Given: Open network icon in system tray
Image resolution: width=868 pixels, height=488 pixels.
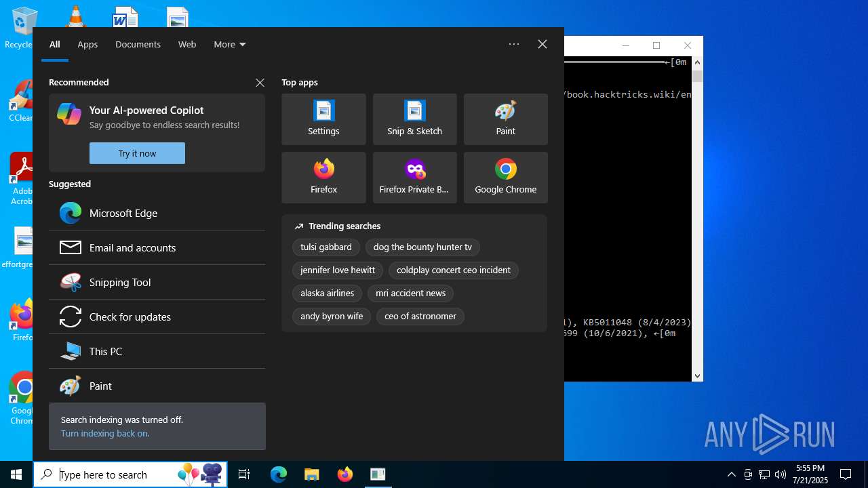Looking at the screenshot, I should [x=764, y=474].
